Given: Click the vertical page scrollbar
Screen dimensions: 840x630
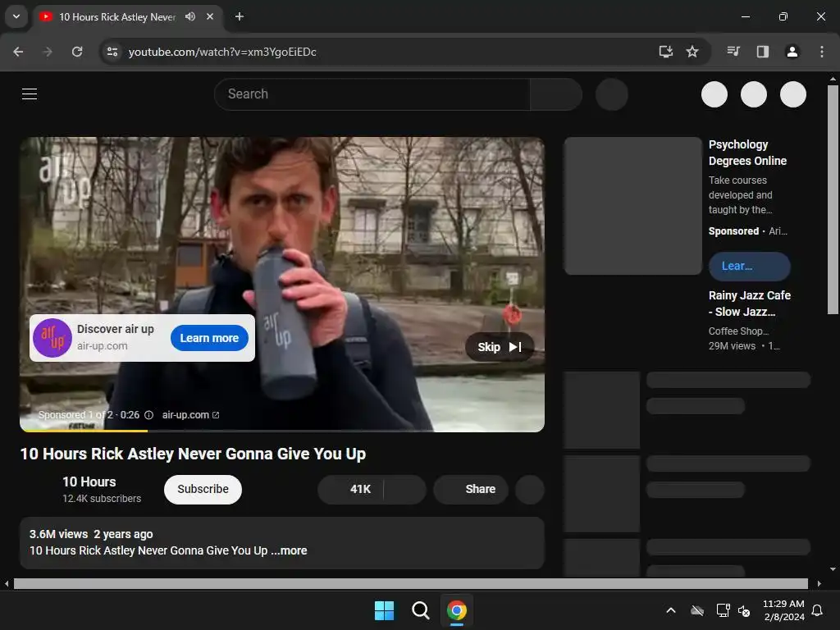Looking at the screenshot, I should 833,199.
